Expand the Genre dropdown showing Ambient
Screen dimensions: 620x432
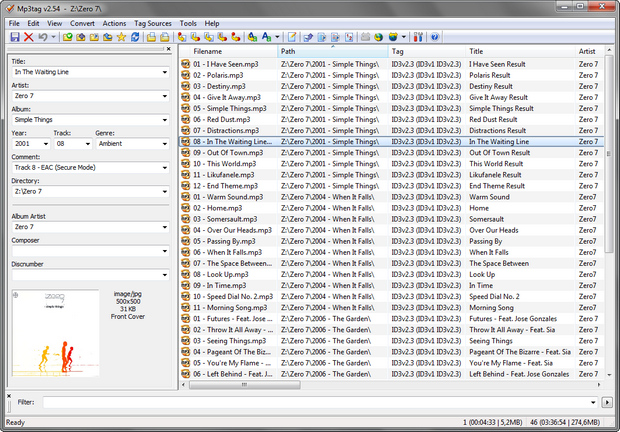pyautogui.click(x=164, y=144)
